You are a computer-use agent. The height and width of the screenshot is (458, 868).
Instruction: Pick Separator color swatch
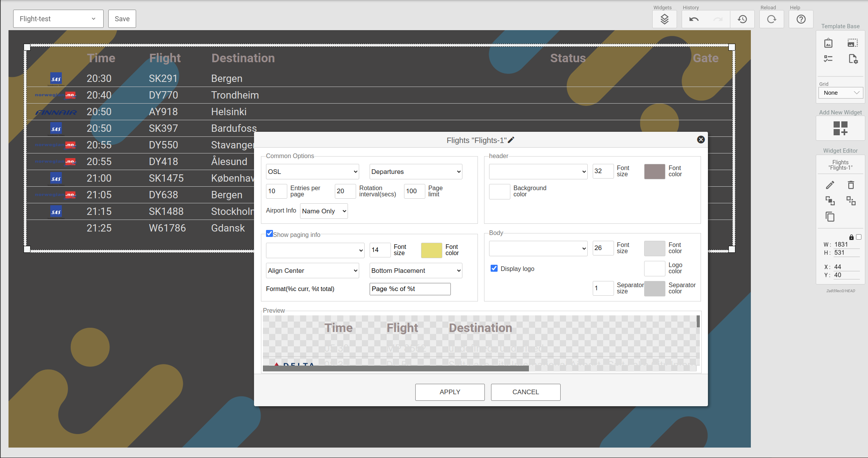coord(655,288)
